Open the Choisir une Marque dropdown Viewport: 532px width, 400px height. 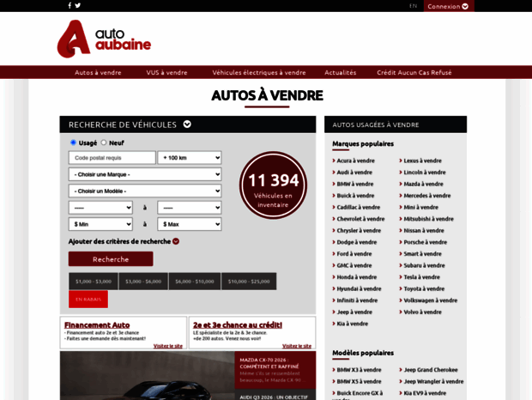tap(145, 174)
